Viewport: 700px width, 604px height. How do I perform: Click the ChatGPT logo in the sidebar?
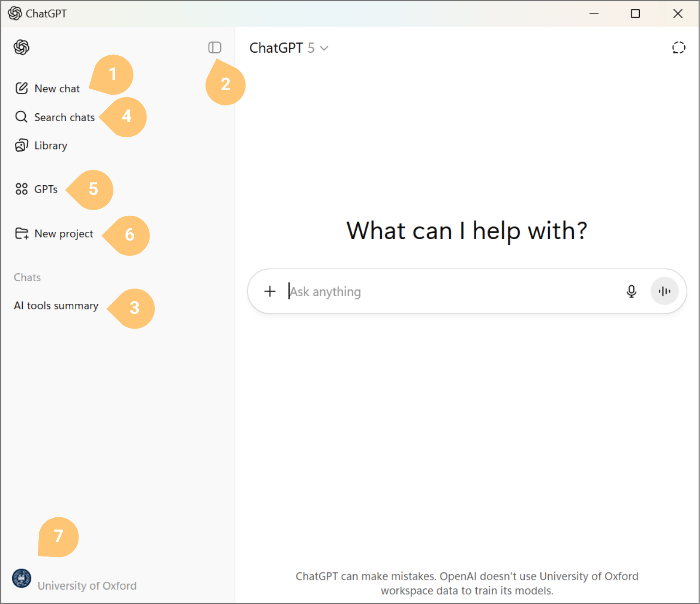21,47
